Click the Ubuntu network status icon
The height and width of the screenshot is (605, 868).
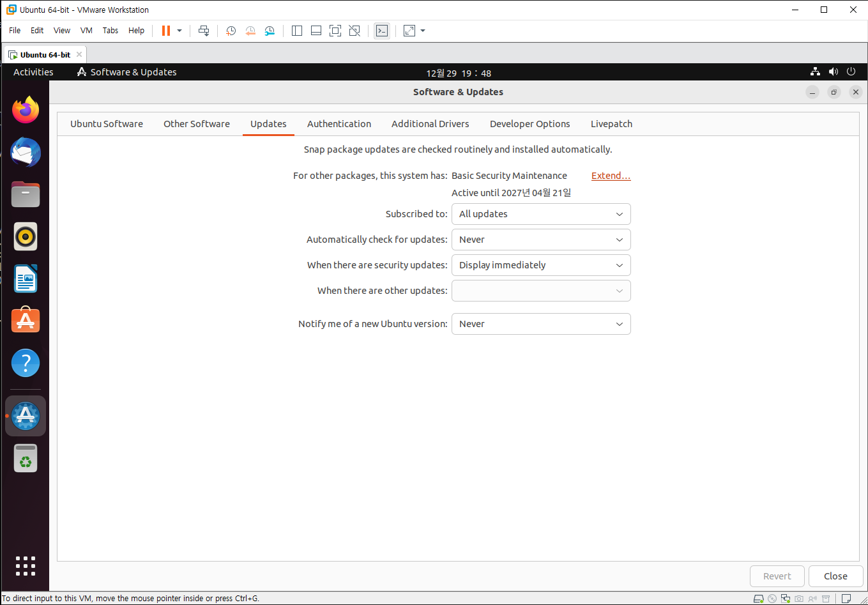815,72
